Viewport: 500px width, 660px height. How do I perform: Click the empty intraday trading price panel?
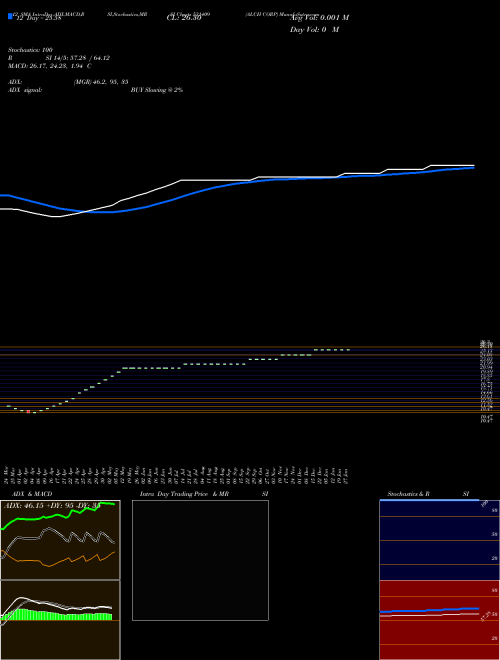(200, 560)
